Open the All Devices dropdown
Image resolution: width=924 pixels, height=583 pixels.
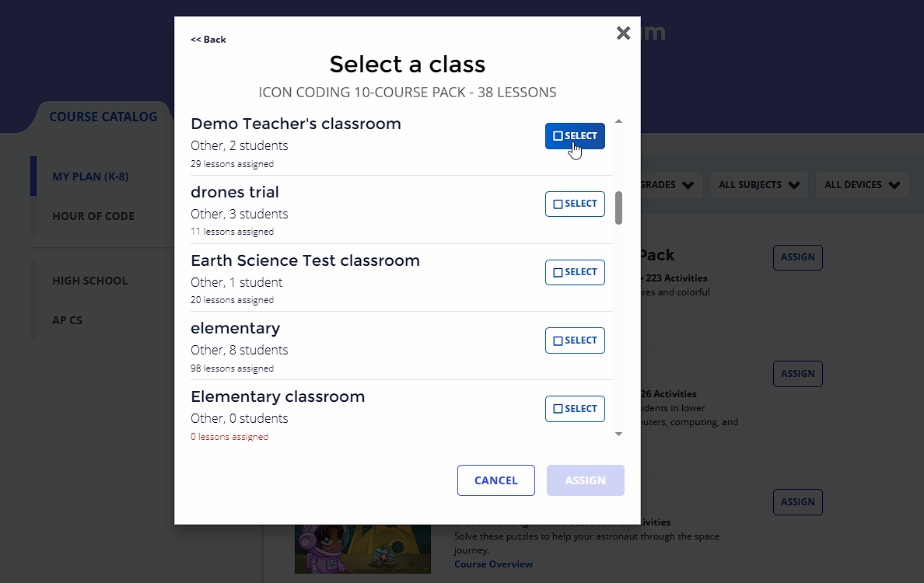tap(863, 185)
